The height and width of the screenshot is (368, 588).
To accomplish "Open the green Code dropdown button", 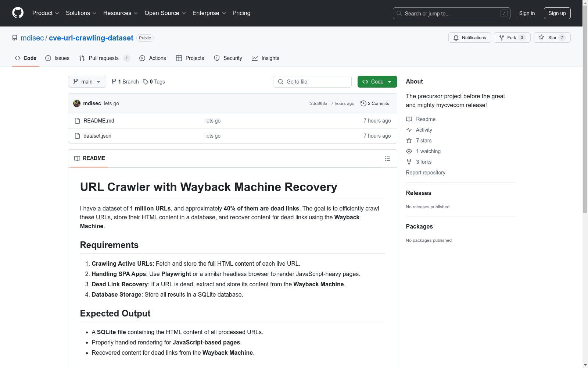I will tap(377, 82).
